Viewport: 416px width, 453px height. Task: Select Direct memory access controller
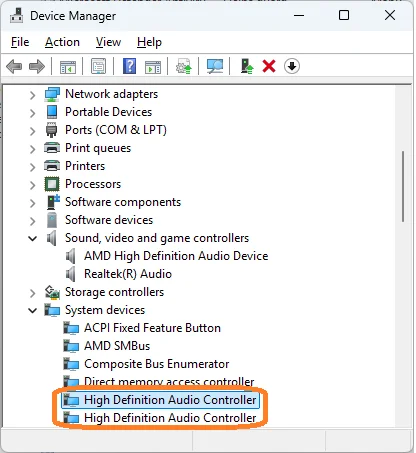click(x=169, y=382)
